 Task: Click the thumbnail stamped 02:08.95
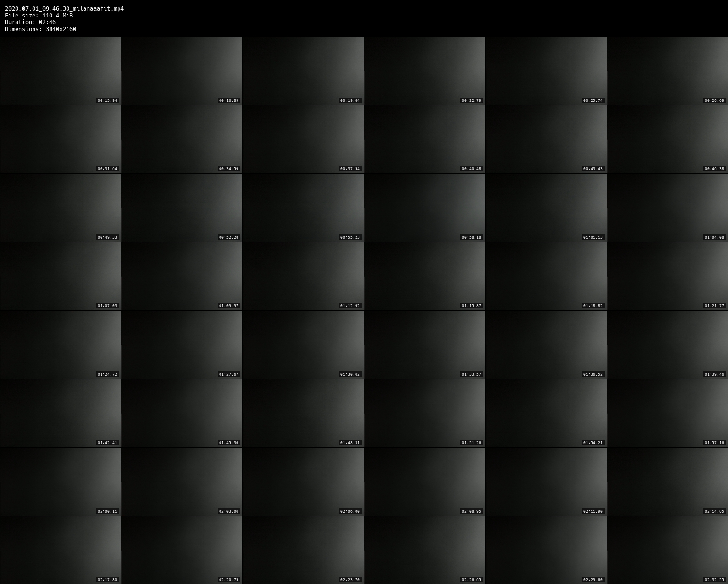coord(424,482)
